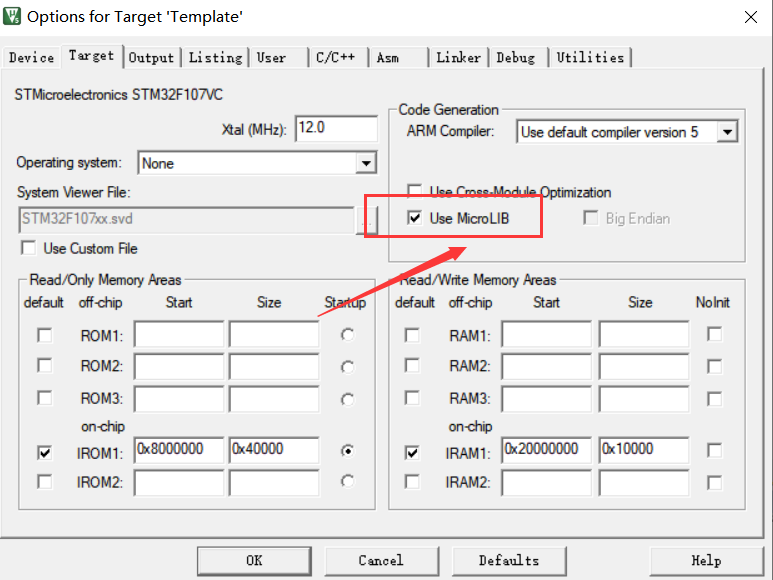Click the Keil uVision icon in title bar
Viewport: 773px width, 580px height.
click(x=12, y=16)
